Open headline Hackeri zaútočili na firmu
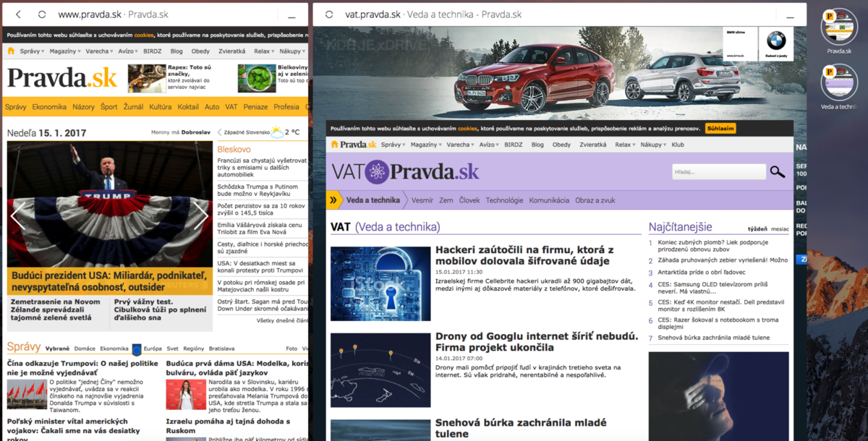868x441 pixels. tap(524, 255)
